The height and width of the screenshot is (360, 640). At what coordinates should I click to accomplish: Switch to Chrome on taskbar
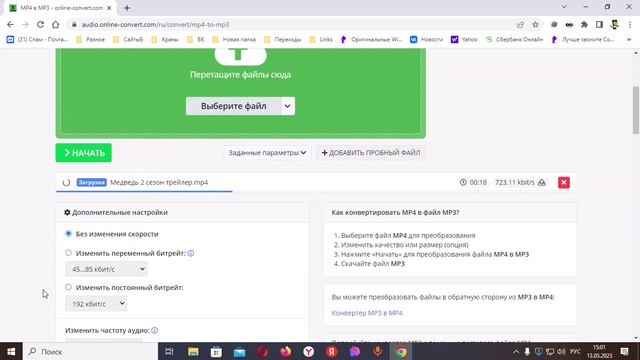[401, 351]
